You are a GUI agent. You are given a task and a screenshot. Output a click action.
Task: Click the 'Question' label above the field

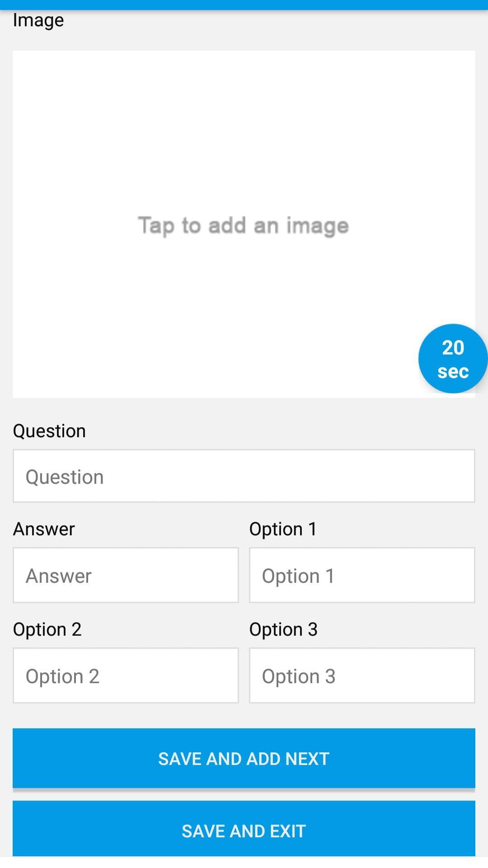(x=49, y=431)
